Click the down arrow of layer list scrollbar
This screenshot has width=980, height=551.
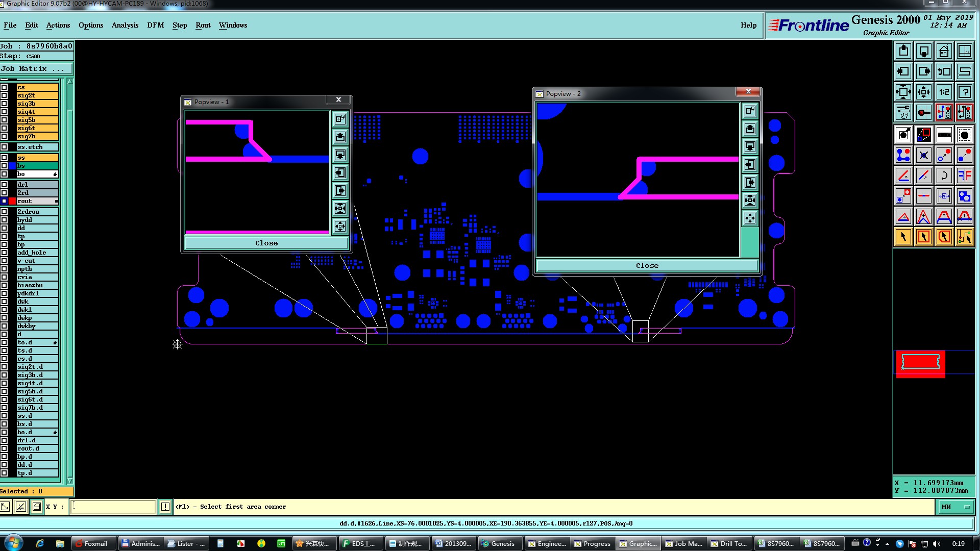[70, 481]
